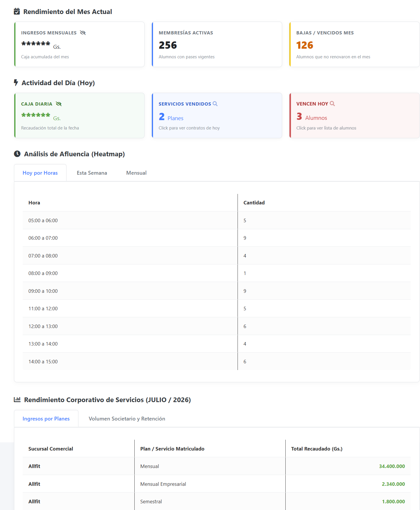Click the lightning bolt icon beside Actividad del Día

click(x=16, y=83)
